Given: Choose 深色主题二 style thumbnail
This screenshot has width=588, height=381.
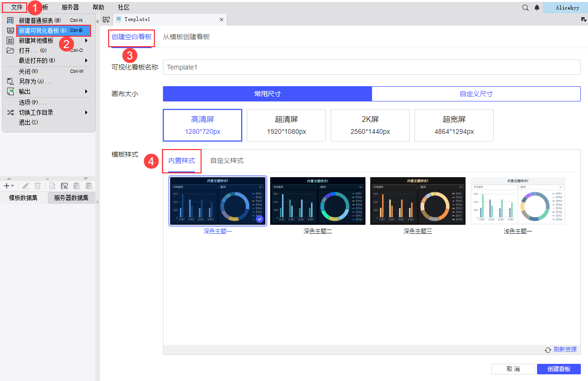Looking at the screenshot, I should (318, 201).
